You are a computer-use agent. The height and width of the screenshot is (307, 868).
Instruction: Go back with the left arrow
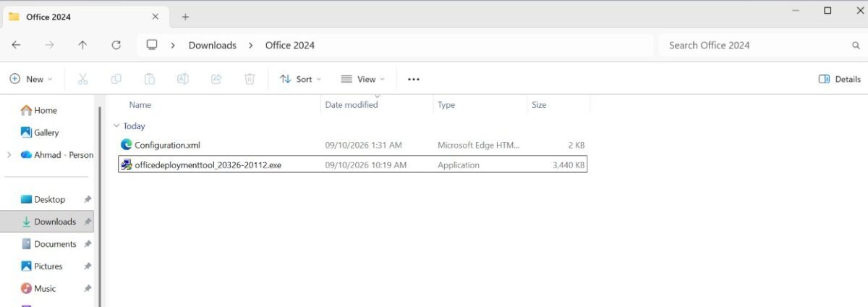16,45
